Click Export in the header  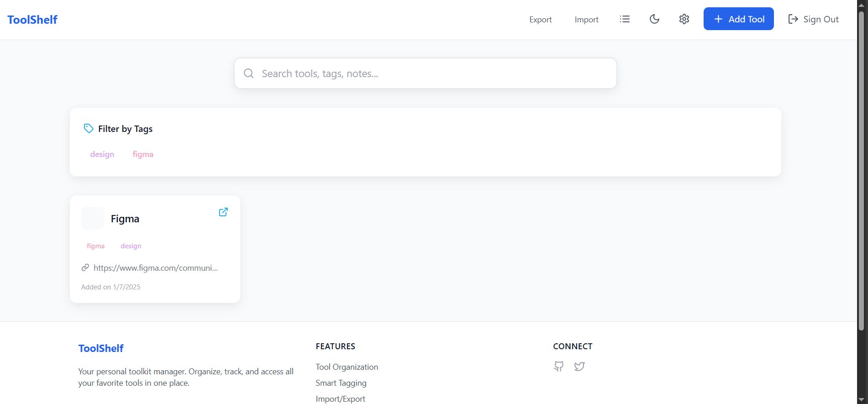point(541,20)
